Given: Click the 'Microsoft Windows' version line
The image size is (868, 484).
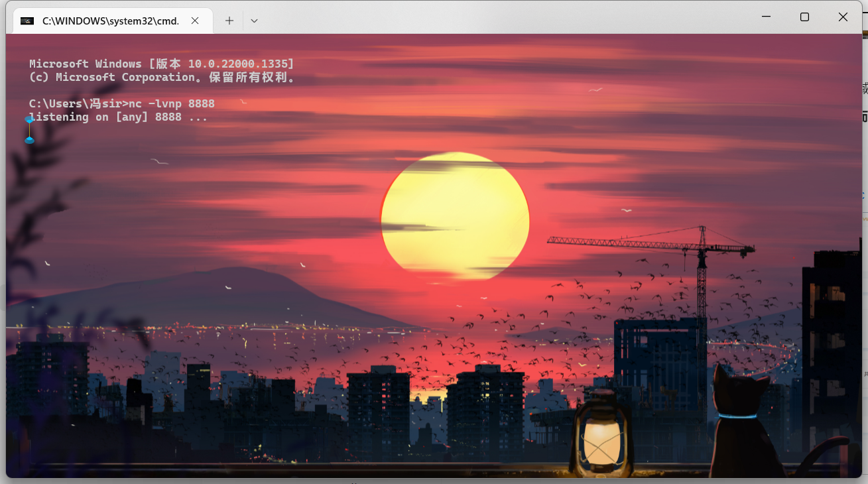Looking at the screenshot, I should (161, 64).
